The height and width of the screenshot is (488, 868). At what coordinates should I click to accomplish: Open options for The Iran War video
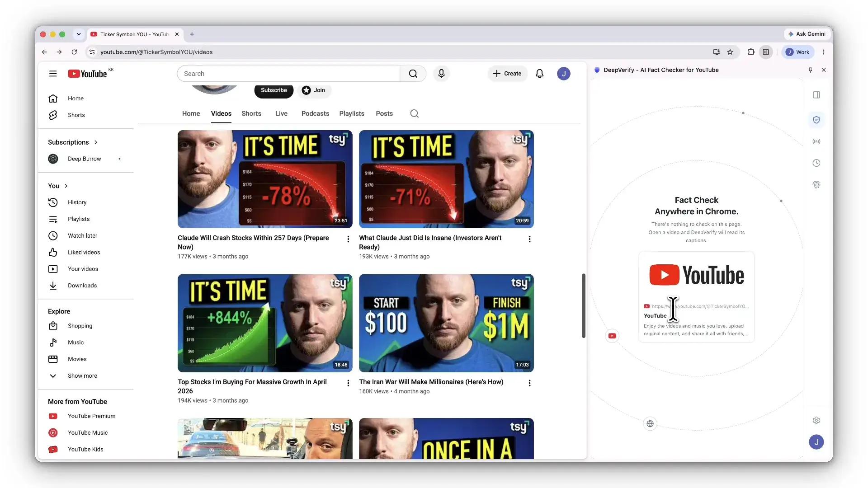[529, 383]
